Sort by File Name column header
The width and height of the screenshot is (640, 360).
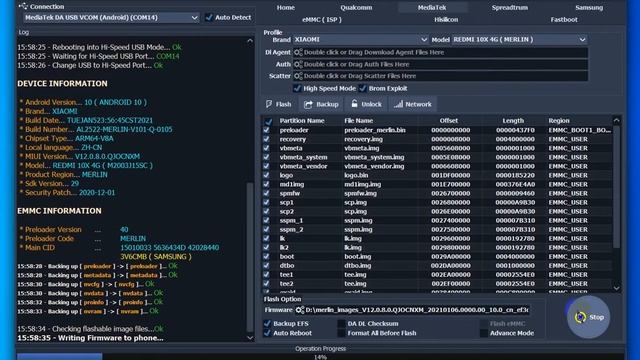tap(358, 121)
